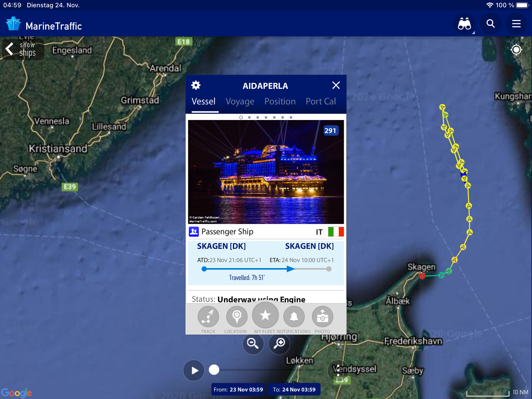Play the track animation
The width and height of the screenshot is (532, 399).
point(194,370)
